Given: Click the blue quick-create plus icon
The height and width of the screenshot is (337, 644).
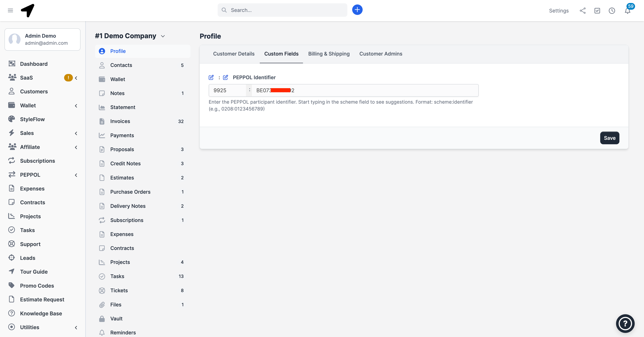Looking at the screenshot, I should coord(357,10).
